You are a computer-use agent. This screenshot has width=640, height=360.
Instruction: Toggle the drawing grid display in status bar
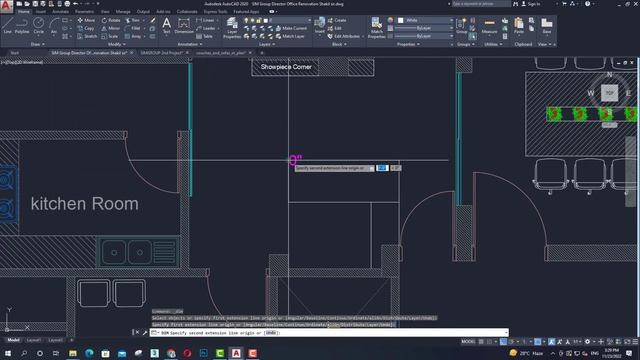coord(481,342)
